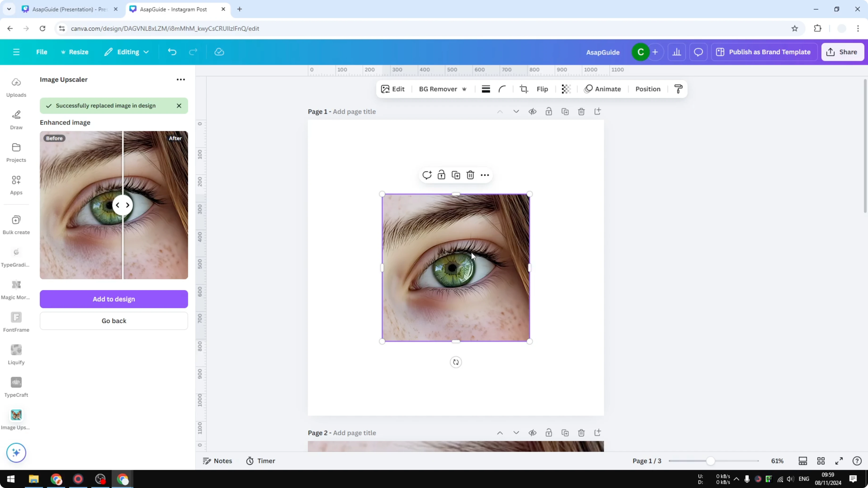Select the Crop tool in toolbar

point(524,89)
